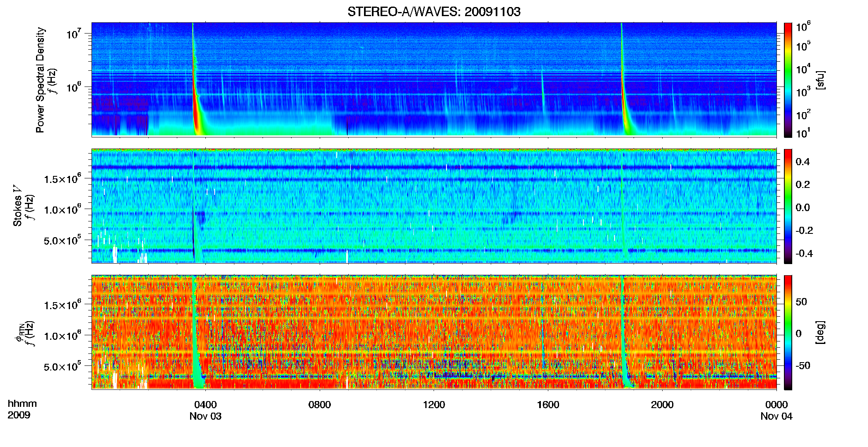Select the 0 label on degrees colorbar
The width and height of the screenshot is (868, 447).
coord(798,333)
